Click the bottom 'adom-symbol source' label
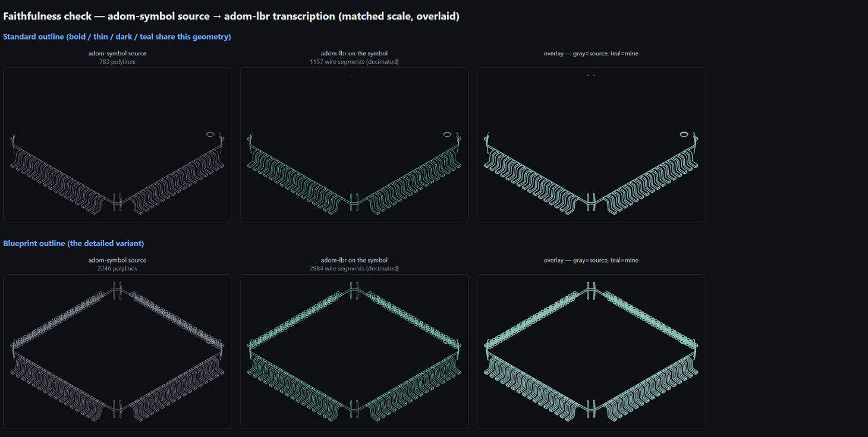Image resolution: width=868 pixels, height=437 pixels. pos(117,260)
